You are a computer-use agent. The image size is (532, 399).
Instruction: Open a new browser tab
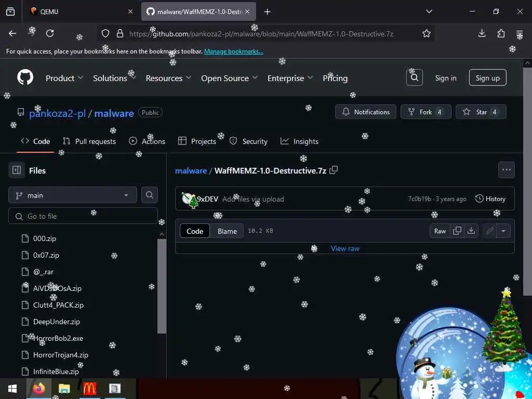coord(268,12)
